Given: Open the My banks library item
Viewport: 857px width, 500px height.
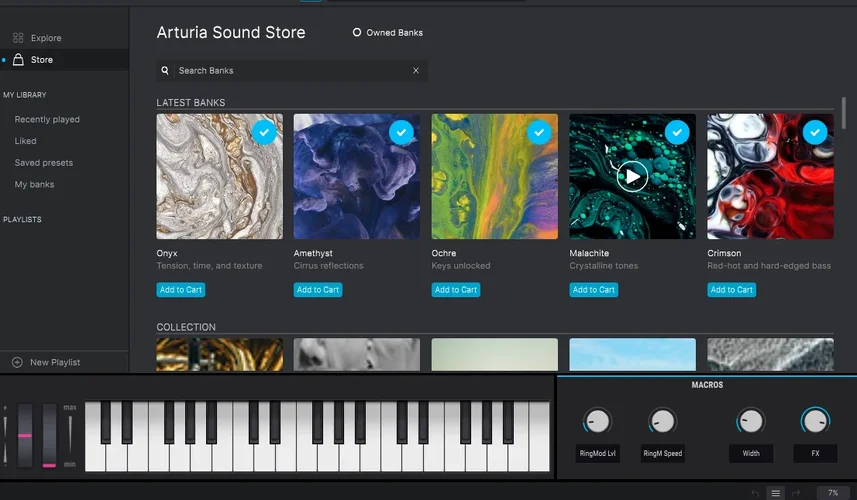Looking at the screenshot, I should pos(34,185).
